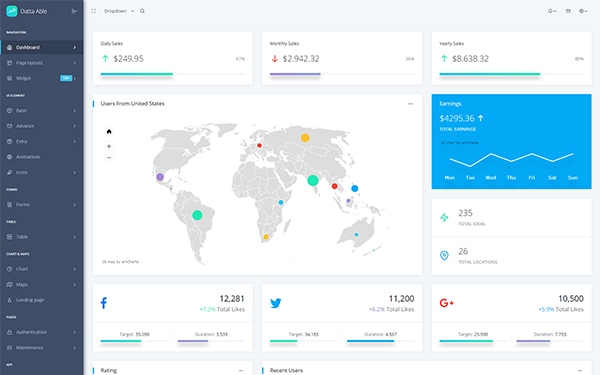Click the 10,500 Google likes count
Screen dimensions: 600x375
pyautogui.click(x=571, y=298)
